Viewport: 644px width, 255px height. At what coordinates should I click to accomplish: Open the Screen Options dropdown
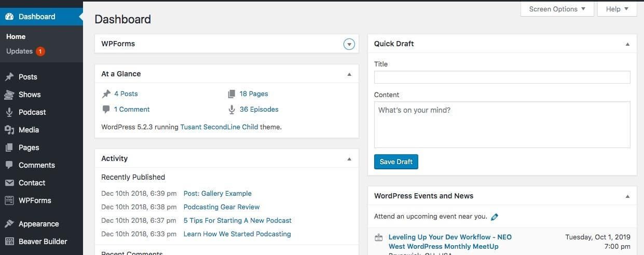(557, 9)
